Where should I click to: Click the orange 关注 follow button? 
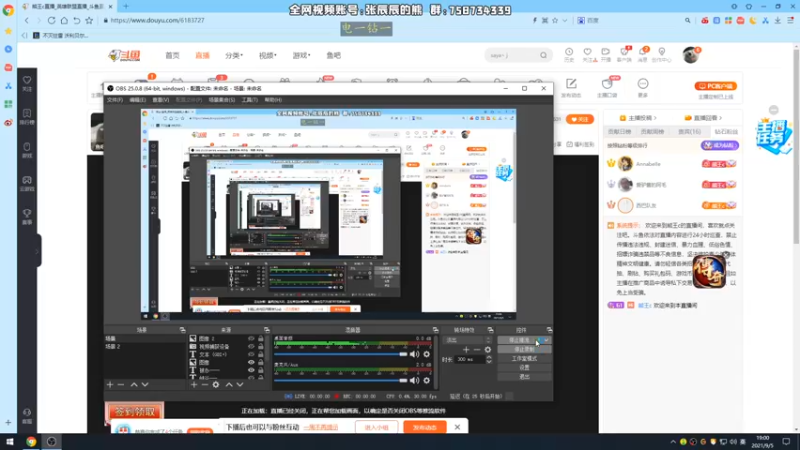click(580, 119)
